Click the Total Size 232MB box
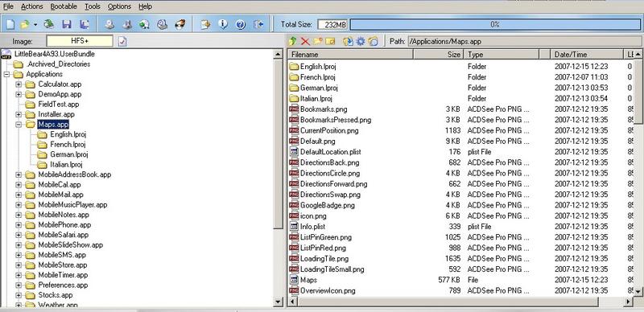 click(x=332, y=25)
